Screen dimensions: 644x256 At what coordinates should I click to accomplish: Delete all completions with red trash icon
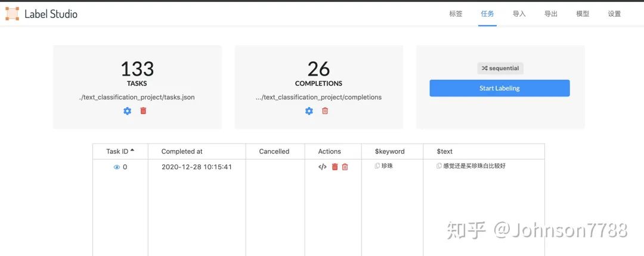click(325, 111)
